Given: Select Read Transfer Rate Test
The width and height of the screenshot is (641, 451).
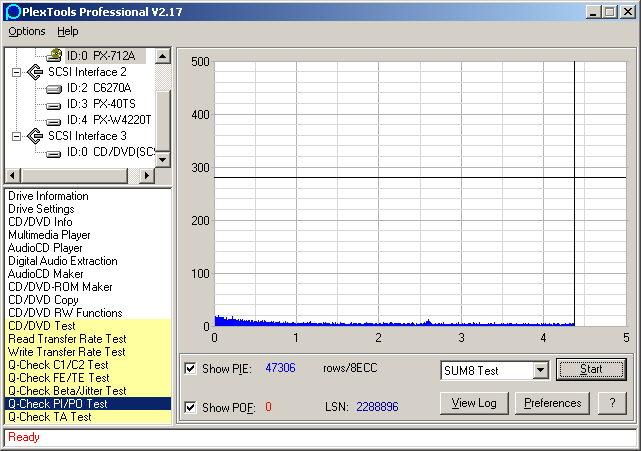Looking at the screenshot, I should 88,339.
